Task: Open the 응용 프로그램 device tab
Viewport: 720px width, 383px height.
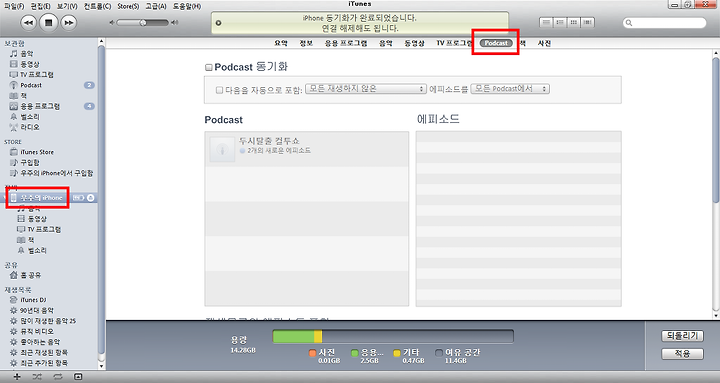Action: coord(346,43)
